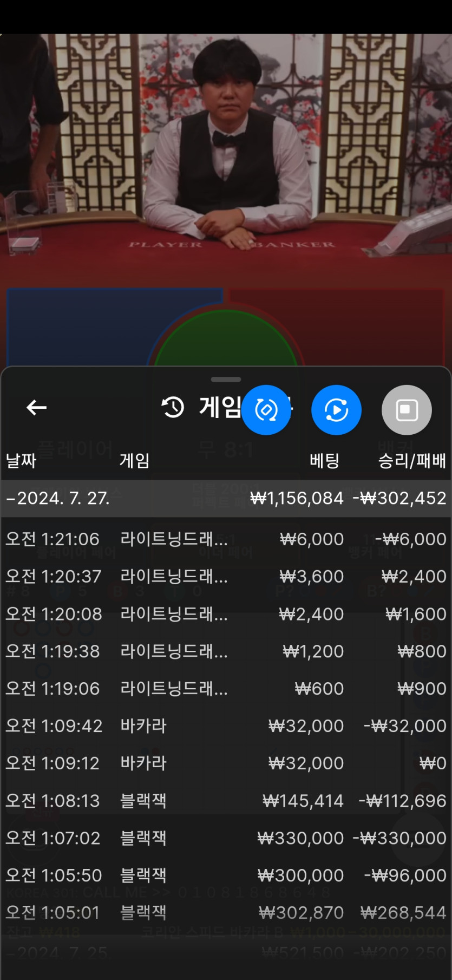
Task: Tap the green Tie betting circle
Action: 226,338
